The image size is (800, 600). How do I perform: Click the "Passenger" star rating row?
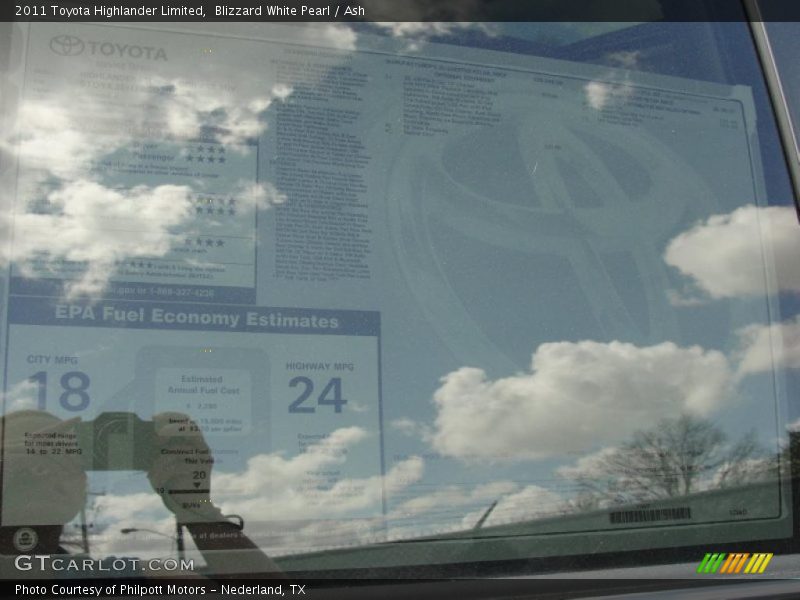pyautogui.click(x=179, y=158)
